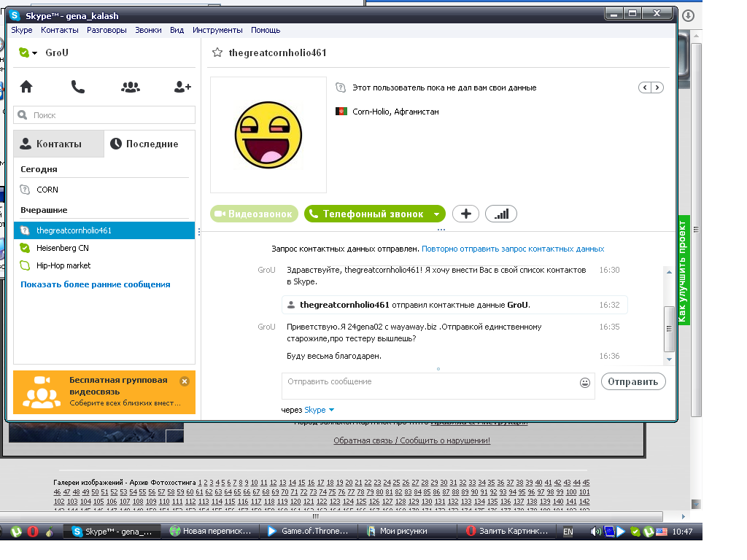
Task: Open gallery page 142 link in browser
Action: (584, 502)
